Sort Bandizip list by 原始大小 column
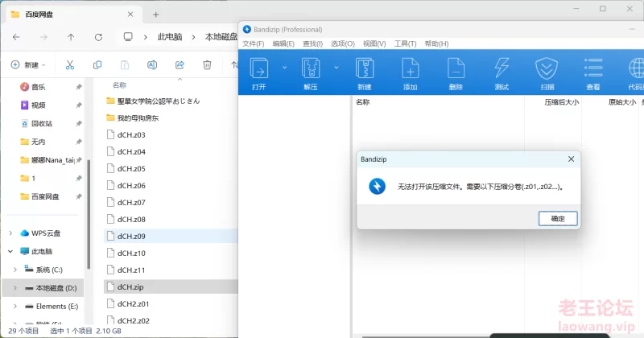The width and height of the screenshot is (644, 338). pyautogui.click(x=621, y=102)
